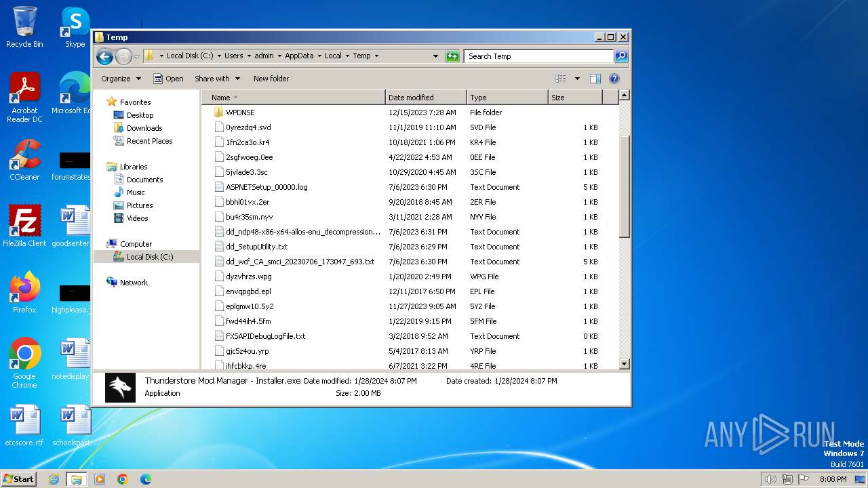Open Desktop in the navigation pane
The image size is (868, 488).
[140, 115]
